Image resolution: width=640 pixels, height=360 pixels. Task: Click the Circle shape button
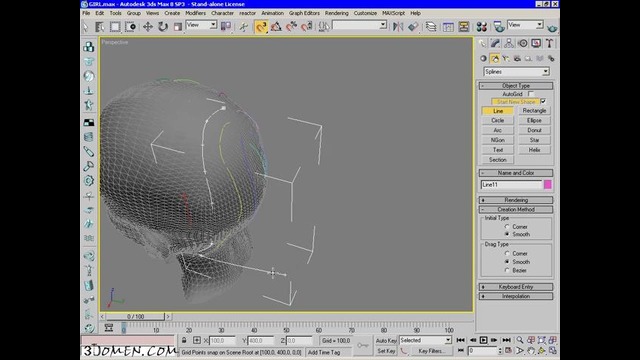pos(498,120)
